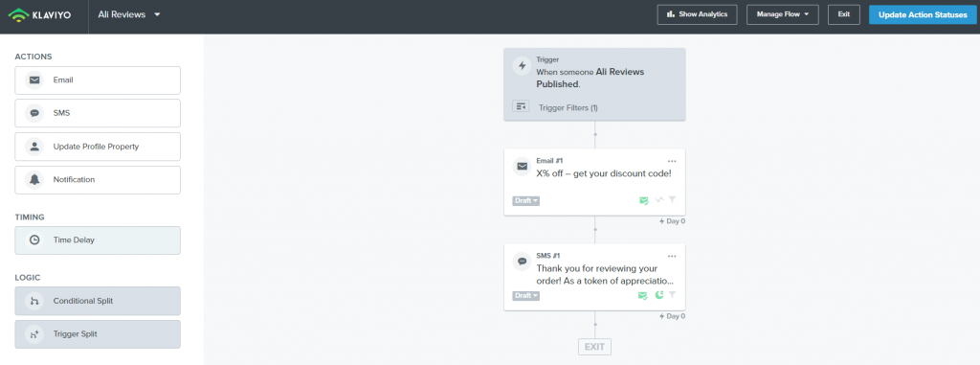Viewport: 980px width, 365px height.
Task: Toggle the Email #1 filter funnel icon
Action: (673, 199)
